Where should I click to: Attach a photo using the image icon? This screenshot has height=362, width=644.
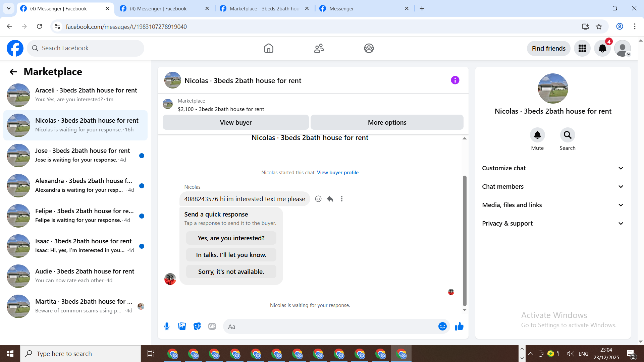(x=182, y=326)
